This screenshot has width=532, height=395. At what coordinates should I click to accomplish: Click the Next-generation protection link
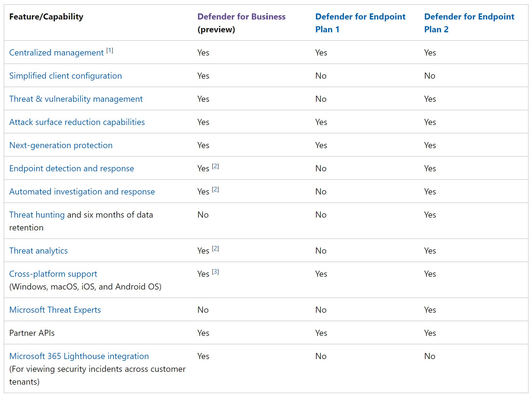point(61,145)
